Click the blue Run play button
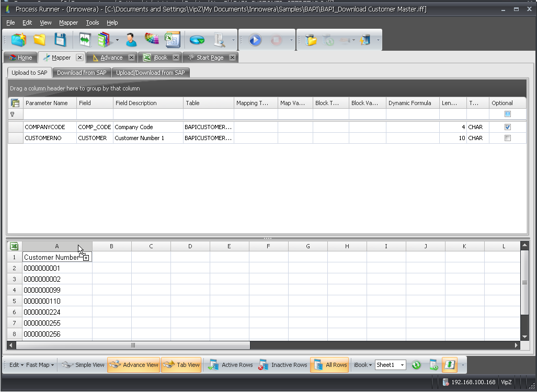537x392 pixels. coord(255,40)
